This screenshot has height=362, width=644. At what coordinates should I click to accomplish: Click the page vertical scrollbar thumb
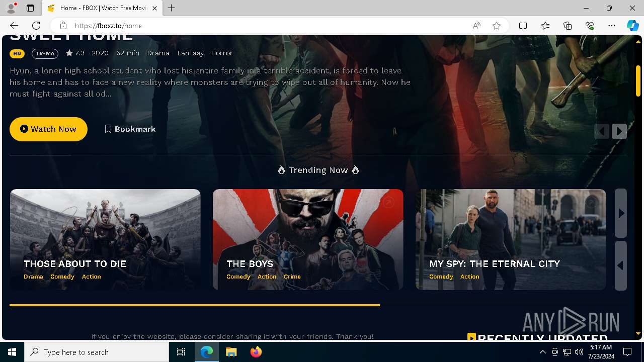coord(638,80)
